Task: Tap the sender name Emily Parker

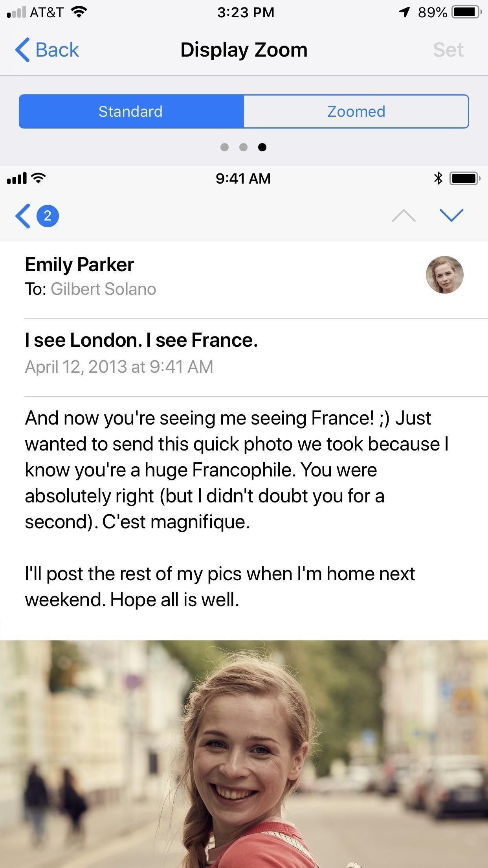Action: click(x=79, y=265)
